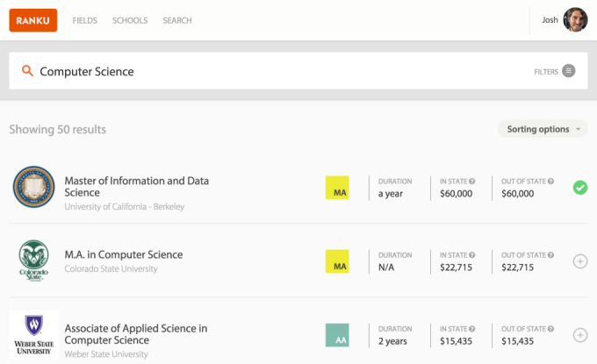
Task: Click the Sorting options arrow
Action: tap(578, 129)
